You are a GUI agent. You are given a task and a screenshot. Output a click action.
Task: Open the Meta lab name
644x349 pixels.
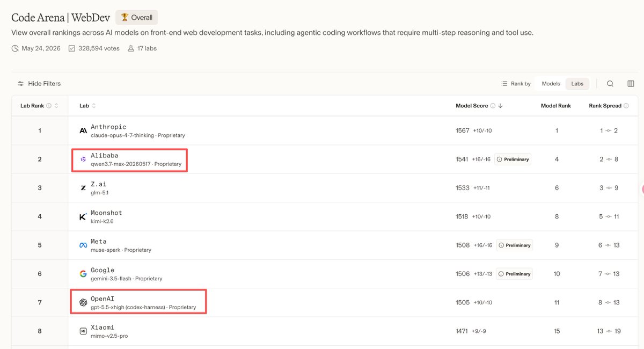[x=99, y=242]
